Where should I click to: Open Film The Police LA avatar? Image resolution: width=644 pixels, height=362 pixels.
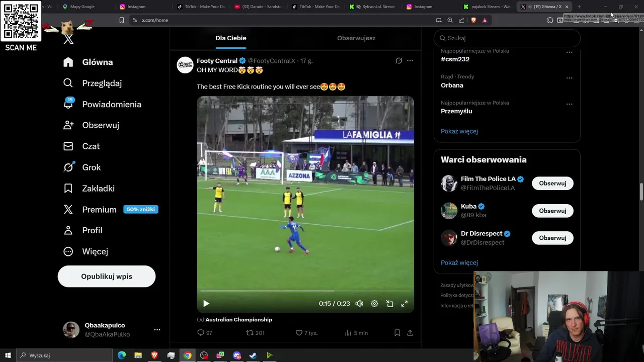coord(449,184)
